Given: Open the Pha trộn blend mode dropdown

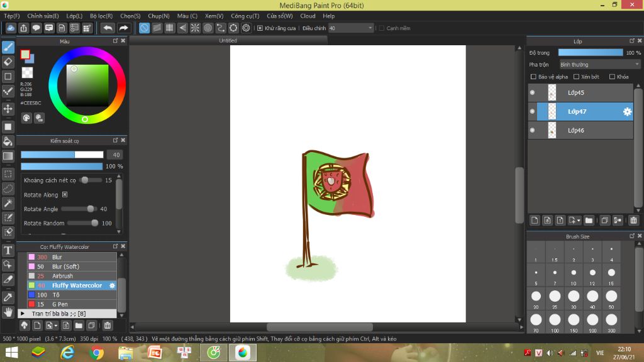Looking at the screenshot, I should point(599,65).
